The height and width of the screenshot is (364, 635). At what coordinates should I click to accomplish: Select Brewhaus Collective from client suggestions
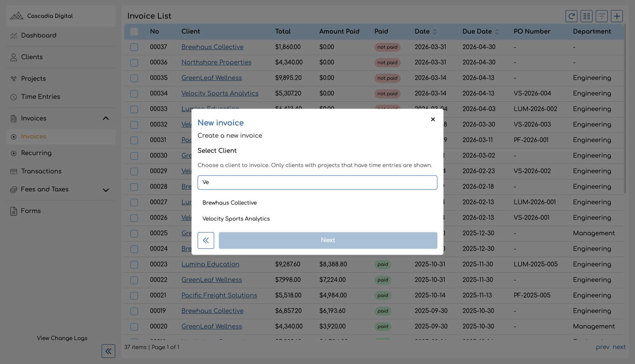[x=317, y=203]
